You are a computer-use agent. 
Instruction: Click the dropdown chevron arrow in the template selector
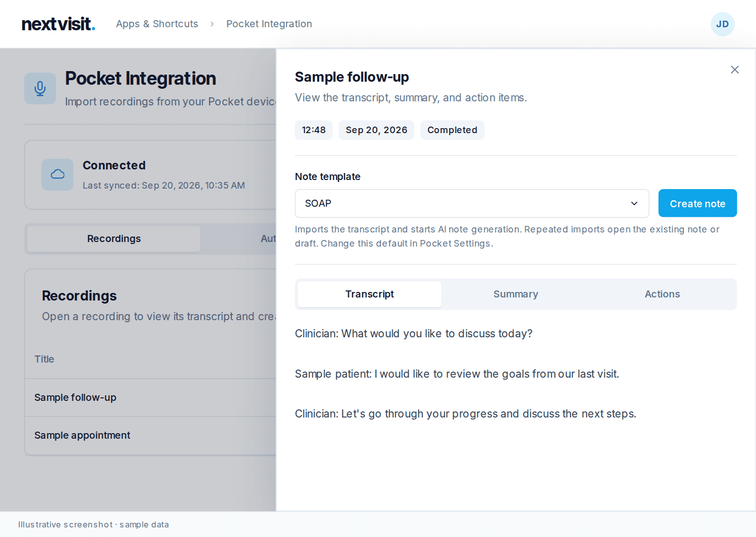tap(634, 204)
